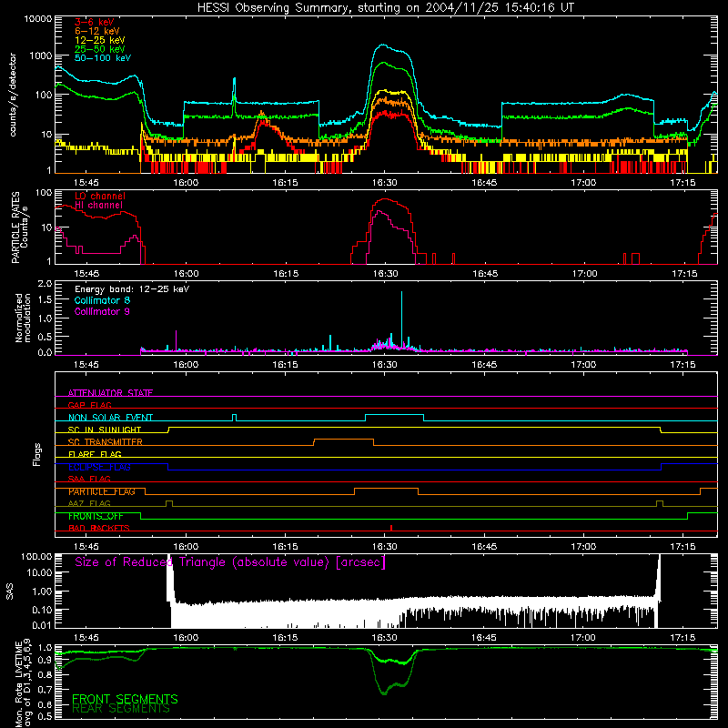Viewport: 728px width, 728px height.
Task: Click the red BAD_PACKETS tick mark near 16:31
Action: coord(391,528)
